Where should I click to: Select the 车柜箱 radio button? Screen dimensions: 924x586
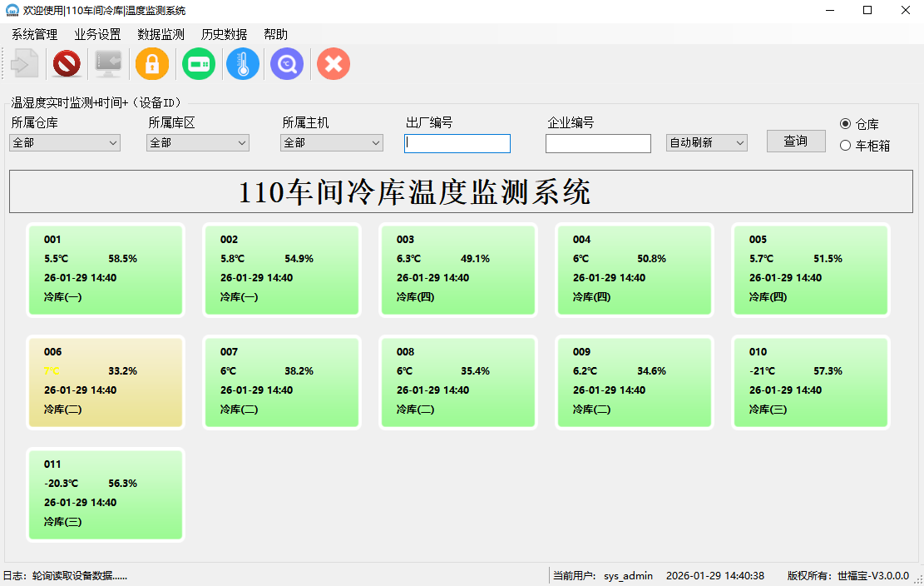(x=846, y=146)
